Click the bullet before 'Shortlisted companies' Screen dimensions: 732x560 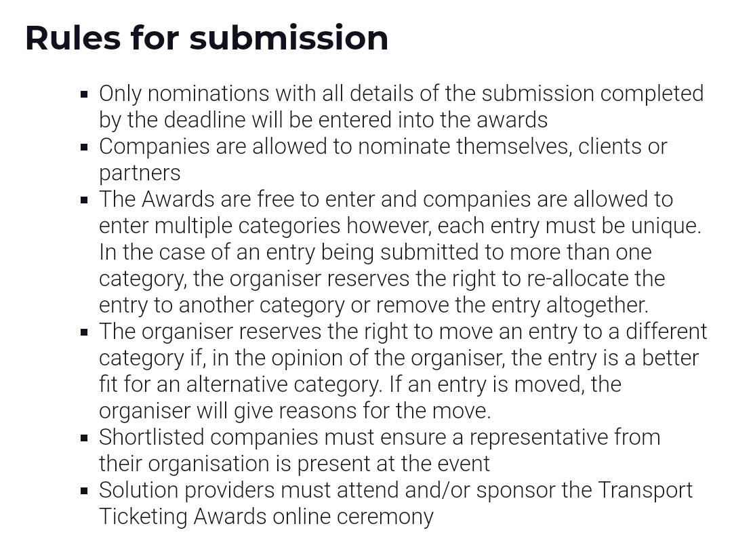point(84,439)
